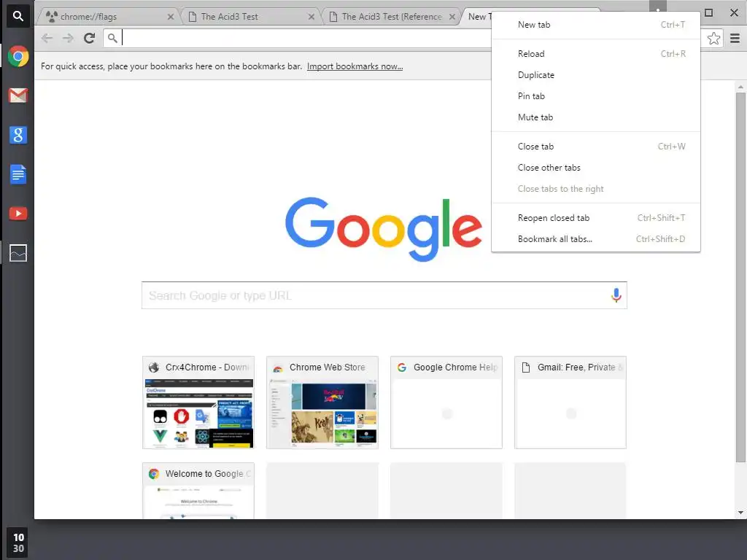Viewport: 747px width, 560px height.
Task: Open the Chrome hamburger menu
Action: tap(735, 38)
